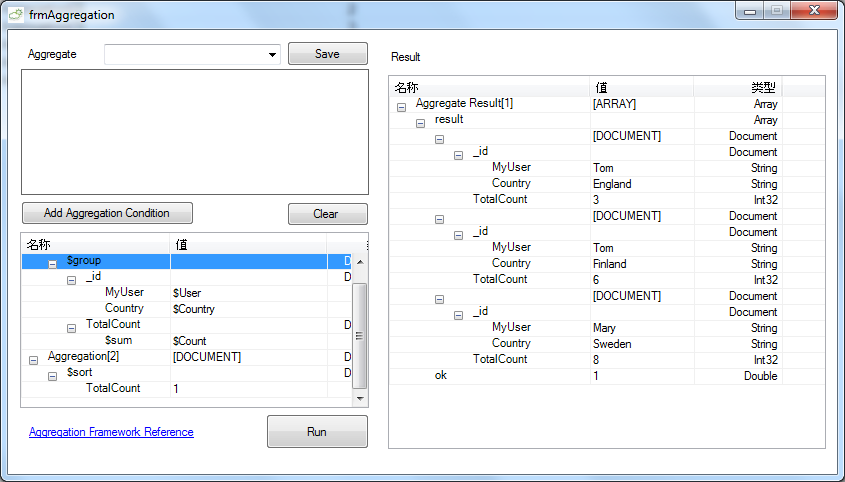This screenshot has width=845, height=482.
Task: Collapse the third [DOCUMENT] node in results
Action: (x=439, y=299)
